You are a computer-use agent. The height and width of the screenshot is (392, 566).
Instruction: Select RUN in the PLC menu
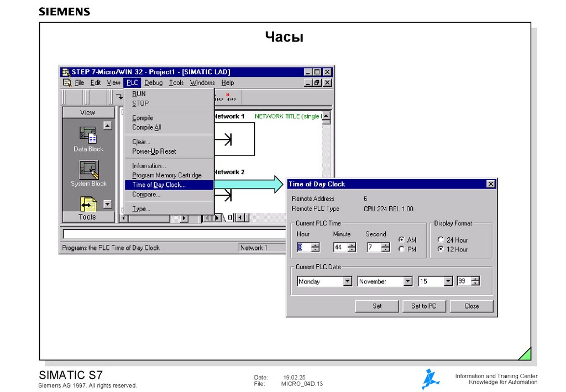pyautogui.click(x=169, y=94)
